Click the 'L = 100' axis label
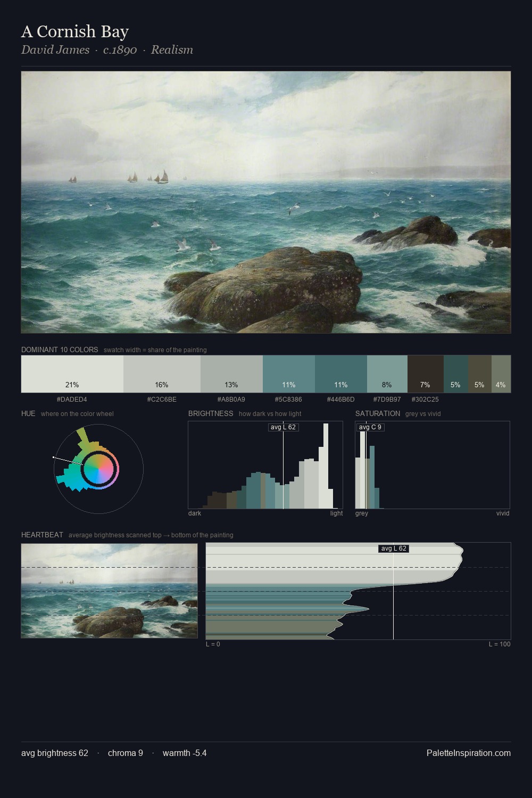The image size is (532, 798). (x=500, y=644)
